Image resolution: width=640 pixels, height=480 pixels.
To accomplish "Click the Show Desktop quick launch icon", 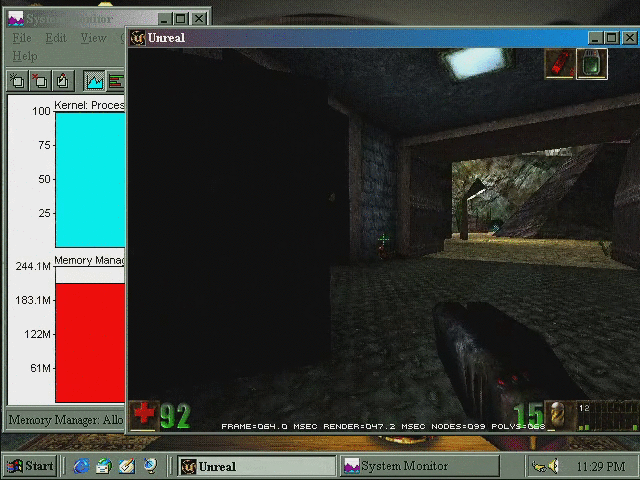I will [127, 466].
